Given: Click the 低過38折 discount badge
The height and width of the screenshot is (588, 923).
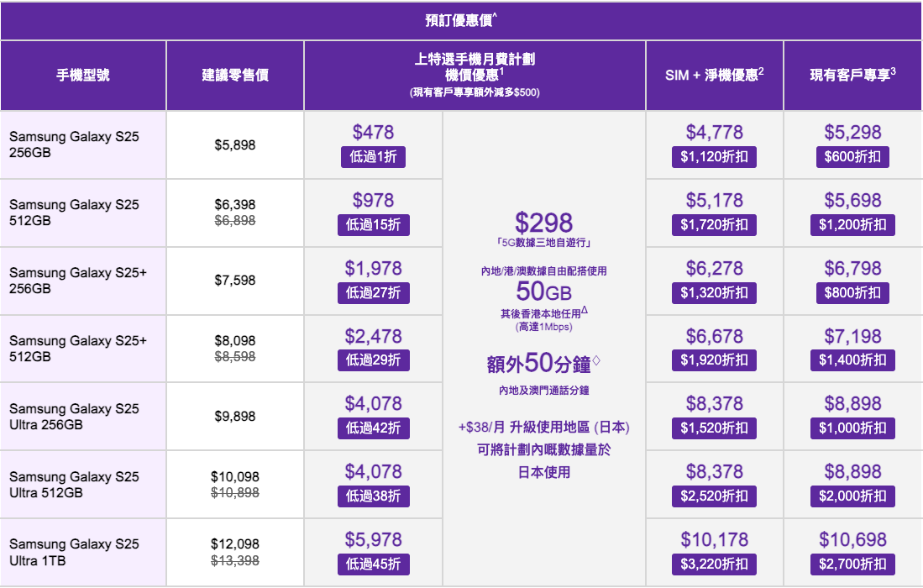Looking at the screenshot, I should click(373, 496).
